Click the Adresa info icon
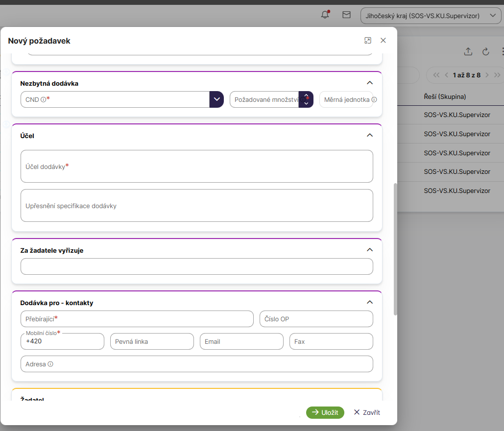This screenshot has height=431, width=504. (50, 364)
